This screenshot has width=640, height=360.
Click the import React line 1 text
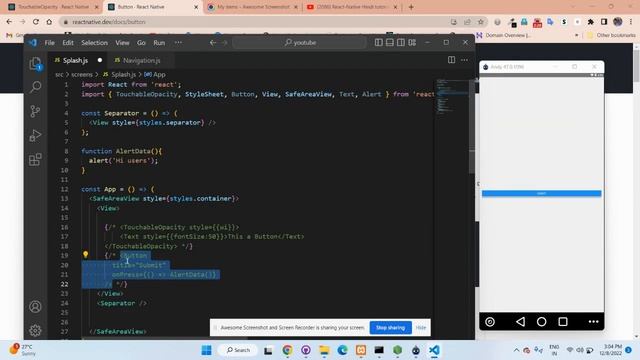(x=131, y=84)
